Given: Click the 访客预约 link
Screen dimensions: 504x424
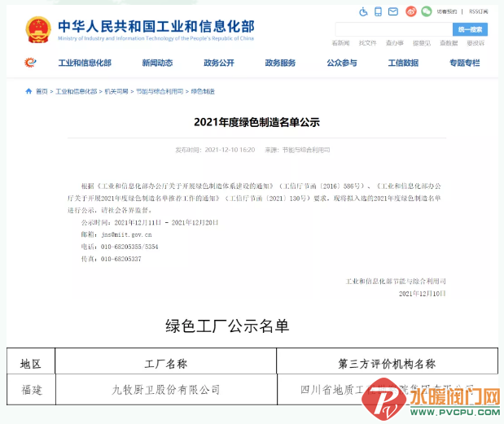Looking at the screenshot, I should (x=446, y=12).
